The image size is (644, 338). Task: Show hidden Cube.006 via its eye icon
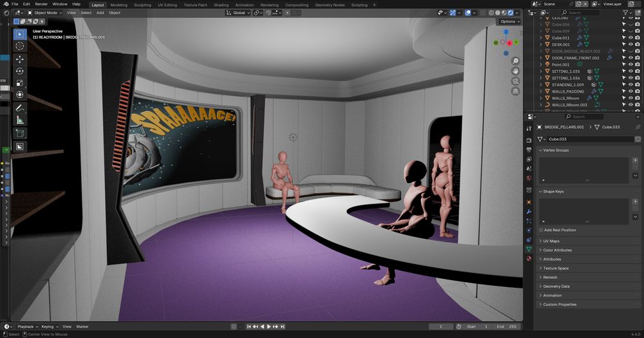pos(631,24)
